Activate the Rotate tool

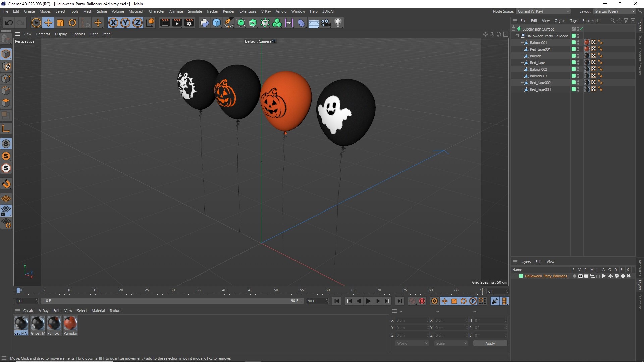pyautogui.click(x=72, y=23)
